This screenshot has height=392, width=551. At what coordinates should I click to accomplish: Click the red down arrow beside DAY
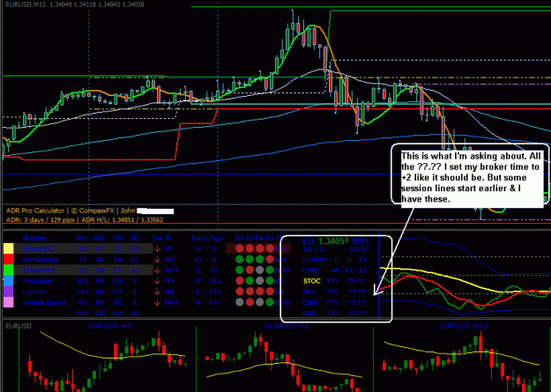(157, 302)
